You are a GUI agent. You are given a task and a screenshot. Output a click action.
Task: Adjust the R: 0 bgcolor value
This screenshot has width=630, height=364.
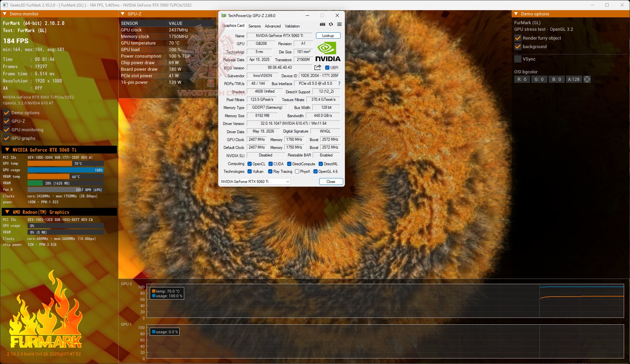(x=522, y=79)
